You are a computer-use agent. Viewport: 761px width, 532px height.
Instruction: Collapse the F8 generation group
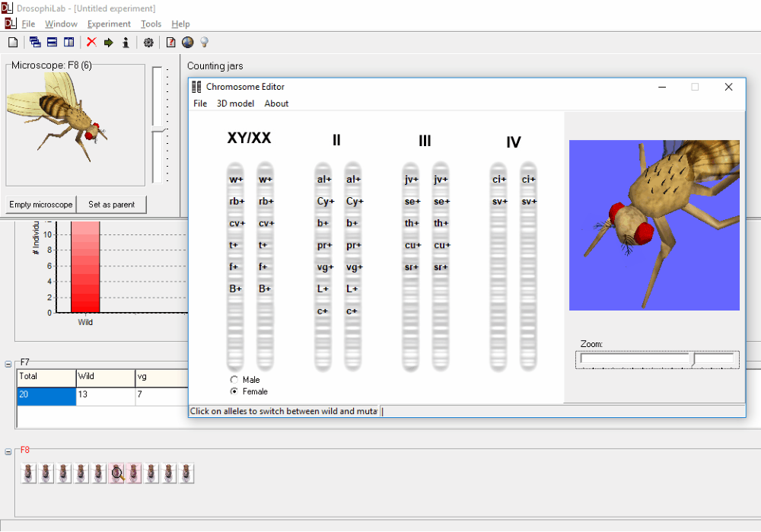[8, 451]
